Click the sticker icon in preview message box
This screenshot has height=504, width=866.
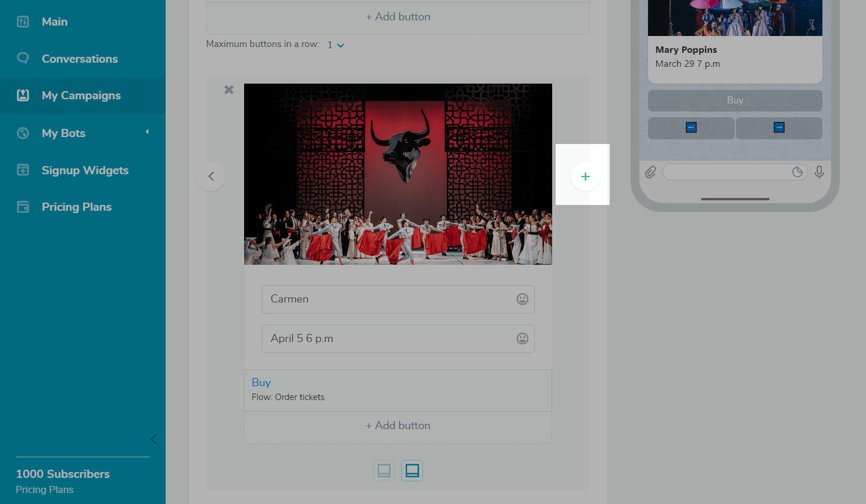click(x=797, y=172)
